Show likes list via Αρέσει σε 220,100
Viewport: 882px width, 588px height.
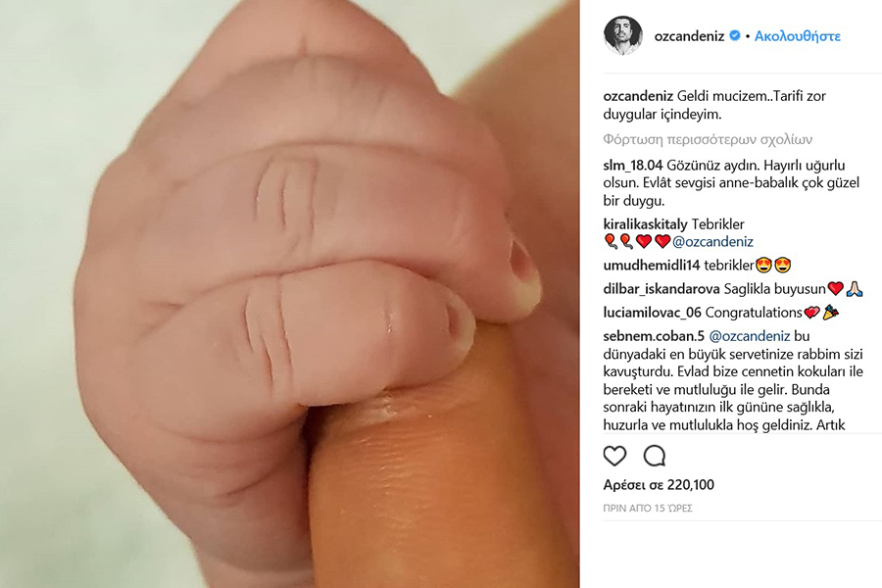(x=659, y=484)
